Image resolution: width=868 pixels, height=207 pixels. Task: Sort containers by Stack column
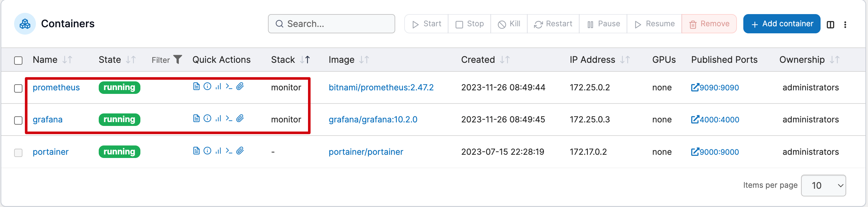[x=305, y=60]
